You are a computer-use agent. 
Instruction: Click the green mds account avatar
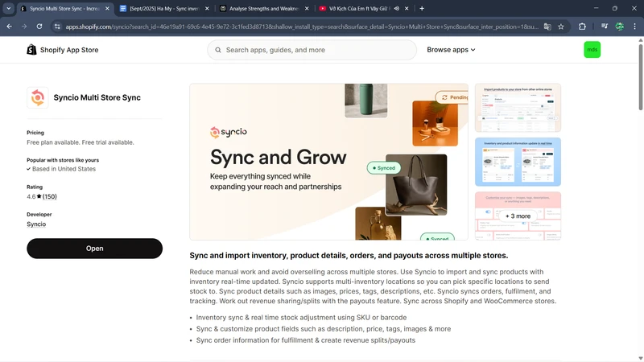[592, 50]
